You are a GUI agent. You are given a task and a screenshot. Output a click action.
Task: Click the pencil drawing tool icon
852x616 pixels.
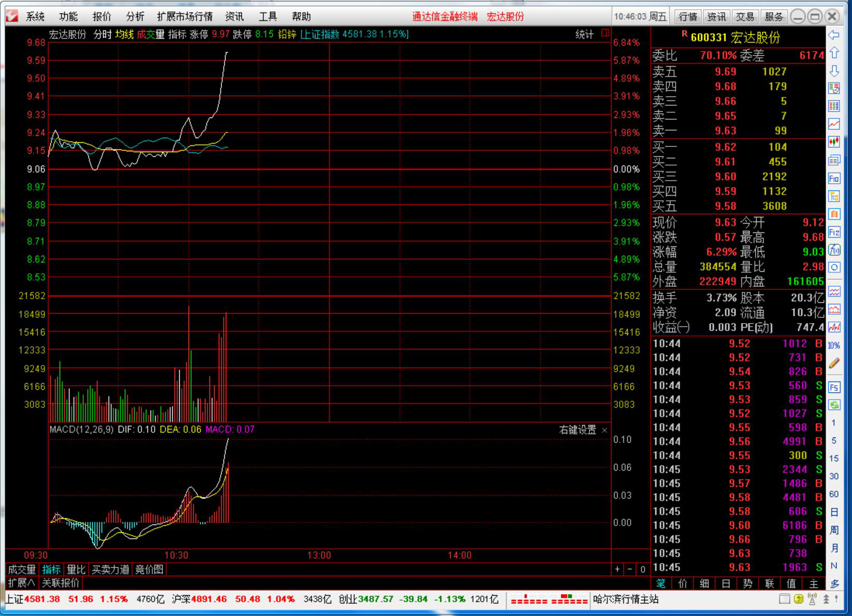coord(834,363)
